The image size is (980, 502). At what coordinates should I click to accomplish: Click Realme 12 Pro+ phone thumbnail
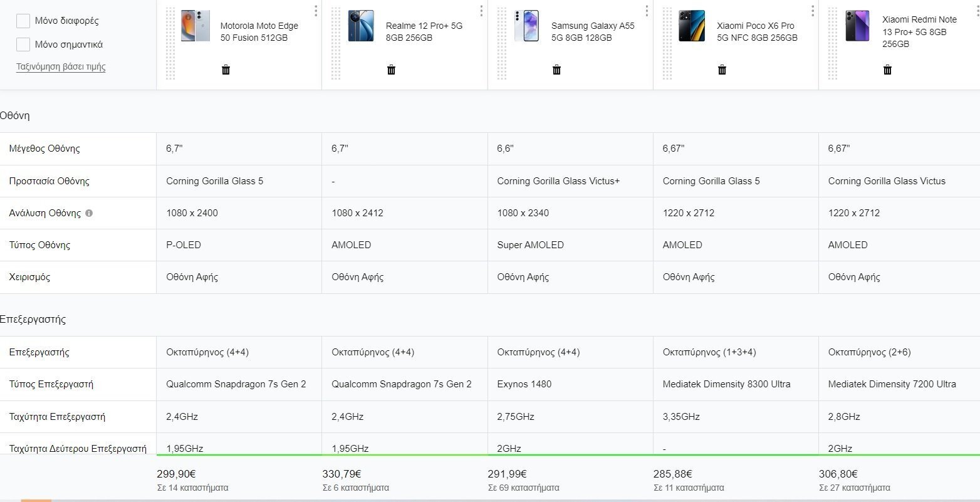point(361,26)
